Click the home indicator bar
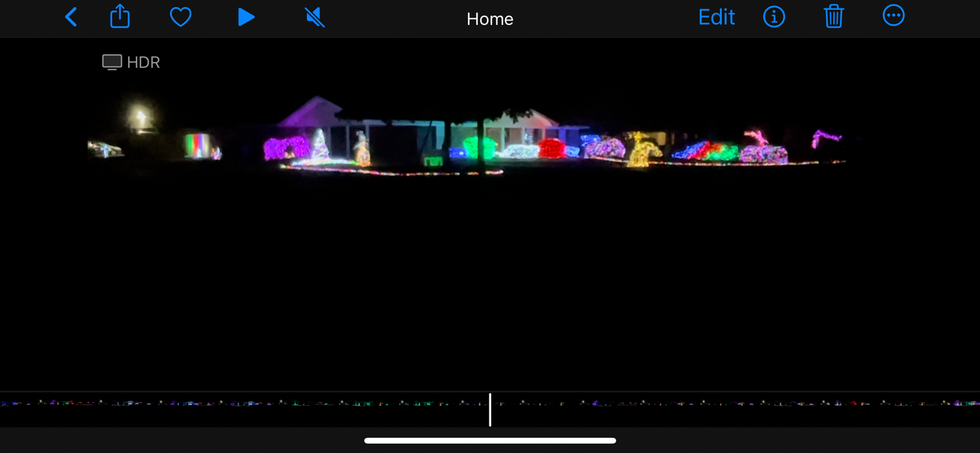 point(490,441)
